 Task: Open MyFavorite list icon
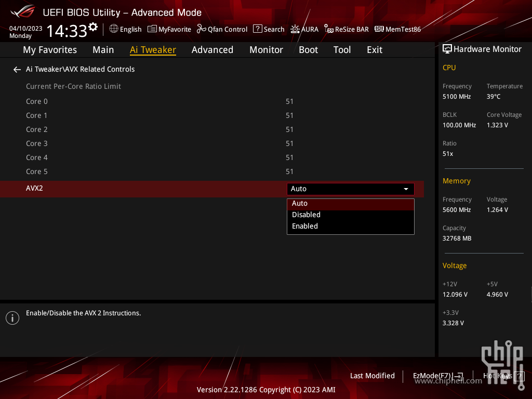pos(152,29)
